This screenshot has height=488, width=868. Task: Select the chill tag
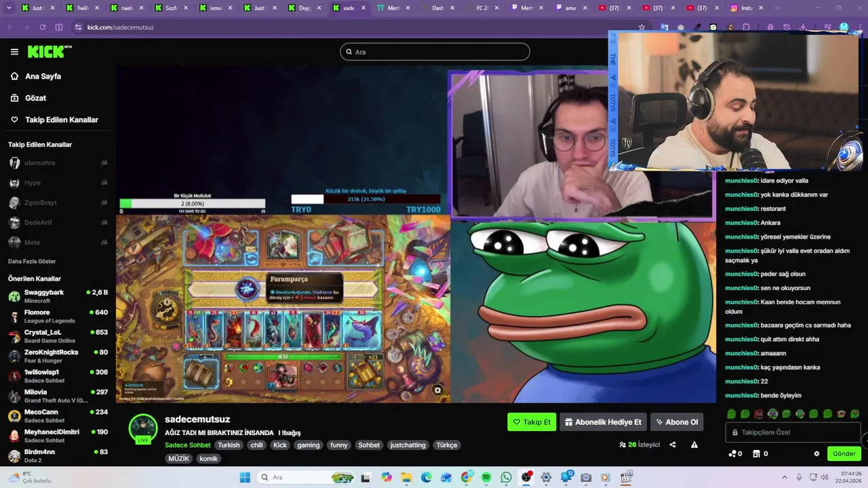click(256, 445)
